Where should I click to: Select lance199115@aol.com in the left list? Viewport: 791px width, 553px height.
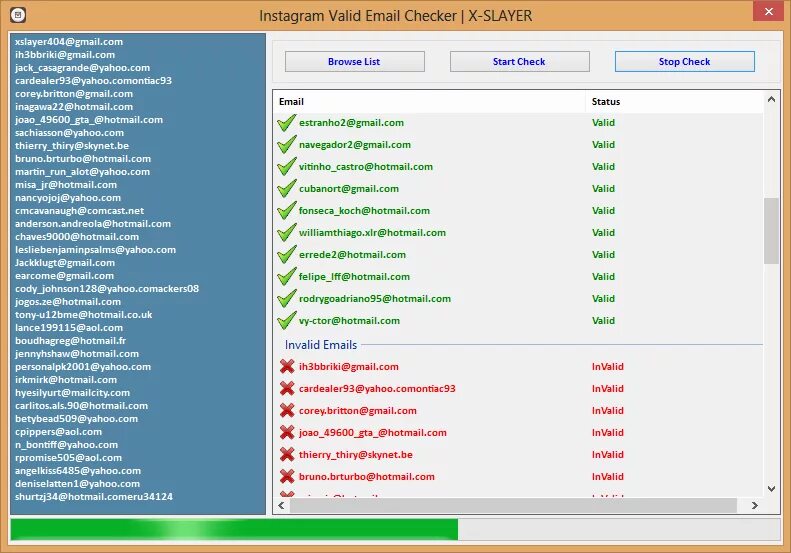69,328
